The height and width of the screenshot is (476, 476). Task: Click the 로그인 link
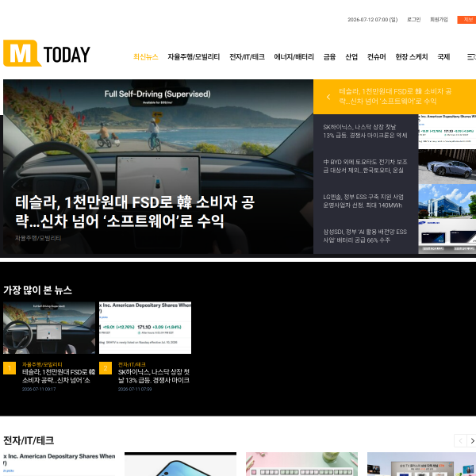414,19
